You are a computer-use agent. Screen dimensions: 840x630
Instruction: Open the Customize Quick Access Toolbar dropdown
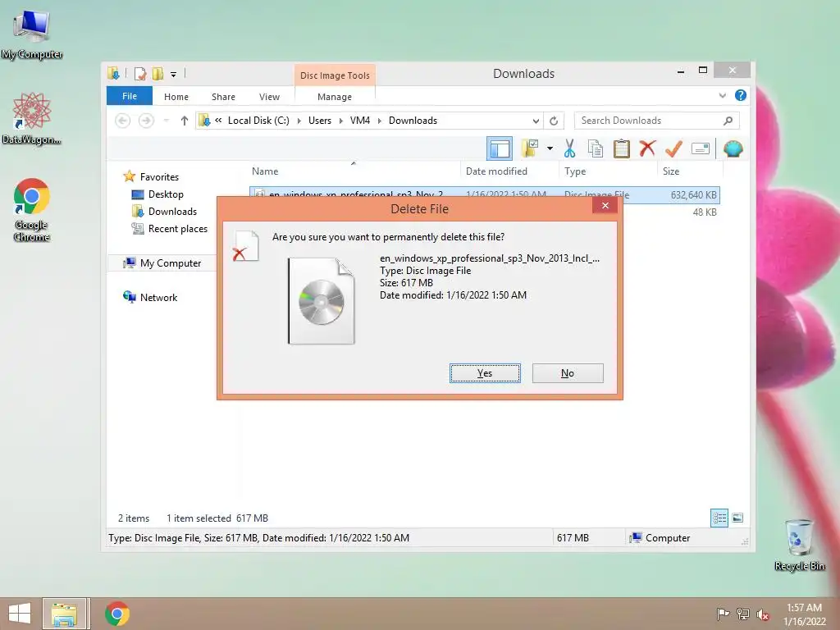(x=174, y=75)
